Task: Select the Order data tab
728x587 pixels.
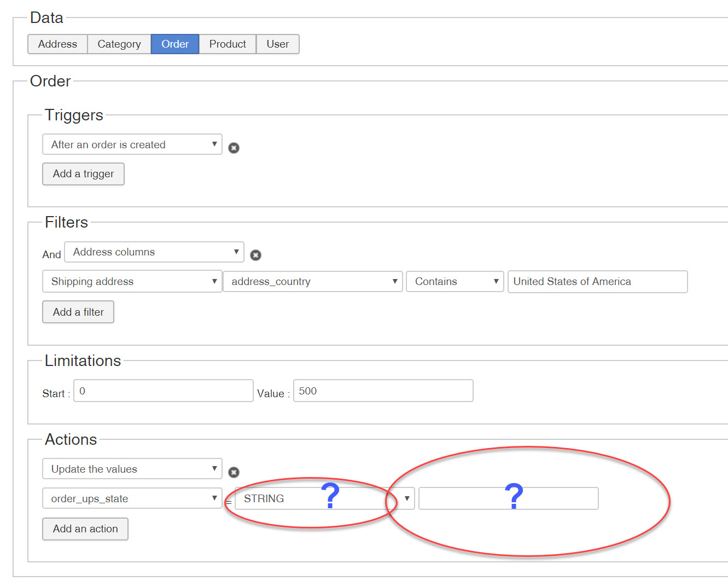Action: [x=175, y=44]
